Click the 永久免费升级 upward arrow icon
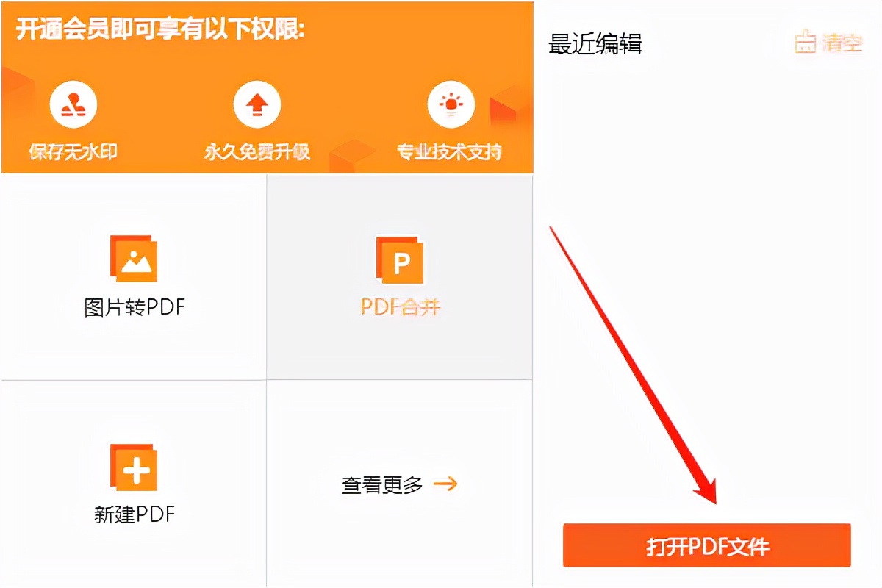Viewport: 882px width, 588px height. [257, 105]
